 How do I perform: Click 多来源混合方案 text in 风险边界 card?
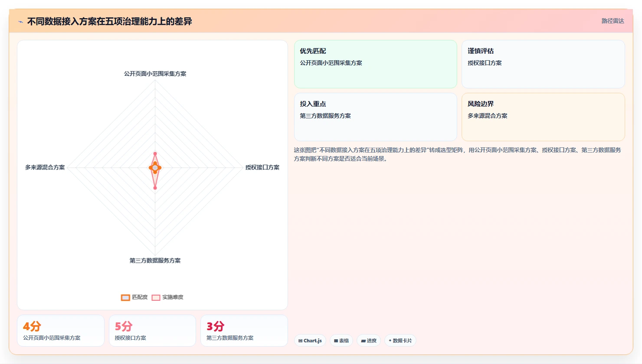click(488, 116)
